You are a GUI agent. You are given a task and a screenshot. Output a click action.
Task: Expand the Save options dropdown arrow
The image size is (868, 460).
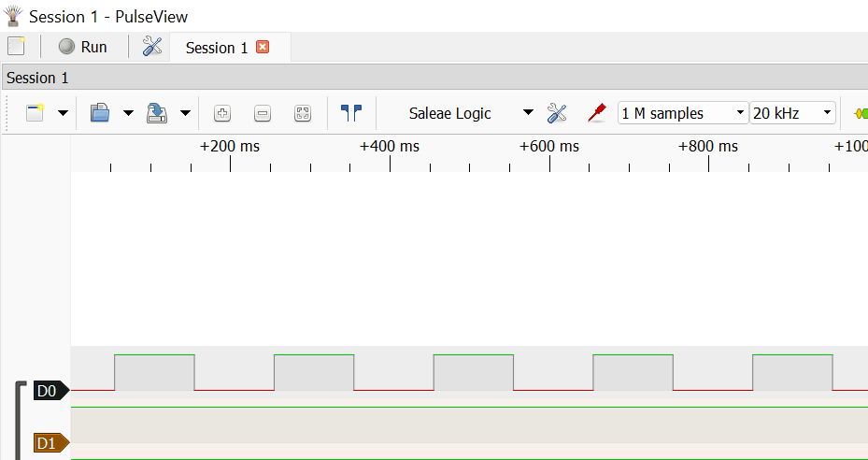pos(185,113)
